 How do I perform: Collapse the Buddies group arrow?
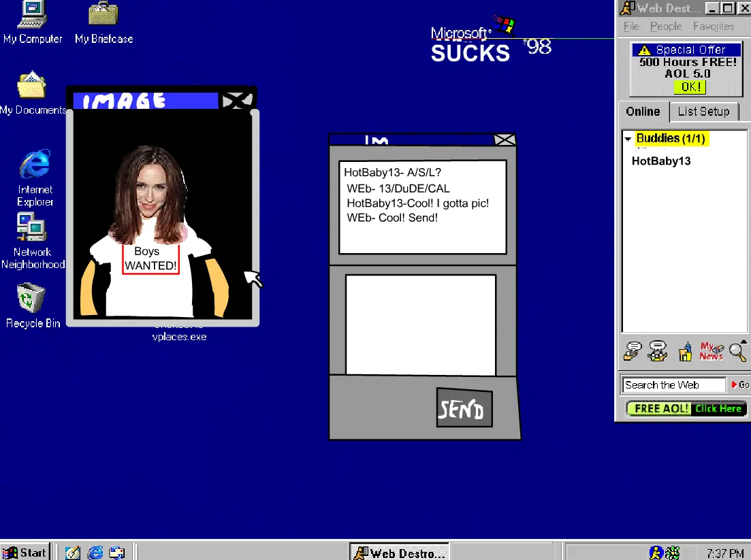[628, 139]
